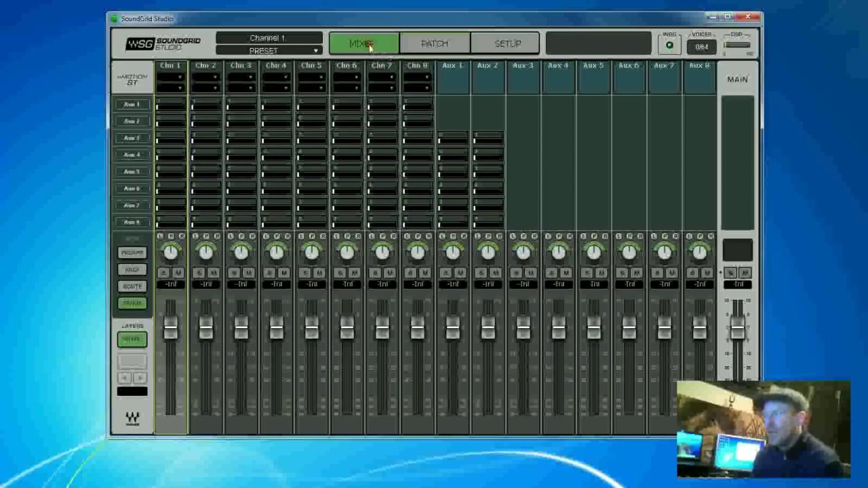Click the pan knob on Chn 8
Screen dimensions: 868x488
click(417, 253)
